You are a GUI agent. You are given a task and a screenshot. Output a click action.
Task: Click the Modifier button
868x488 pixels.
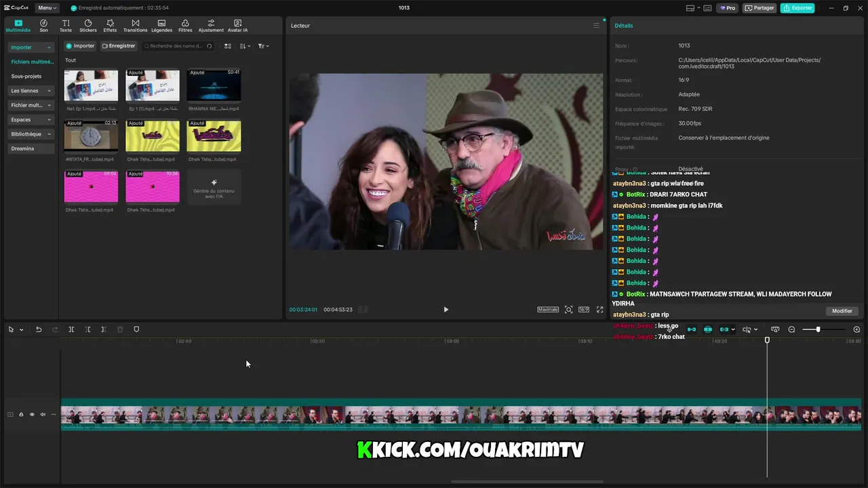point(842,311)
